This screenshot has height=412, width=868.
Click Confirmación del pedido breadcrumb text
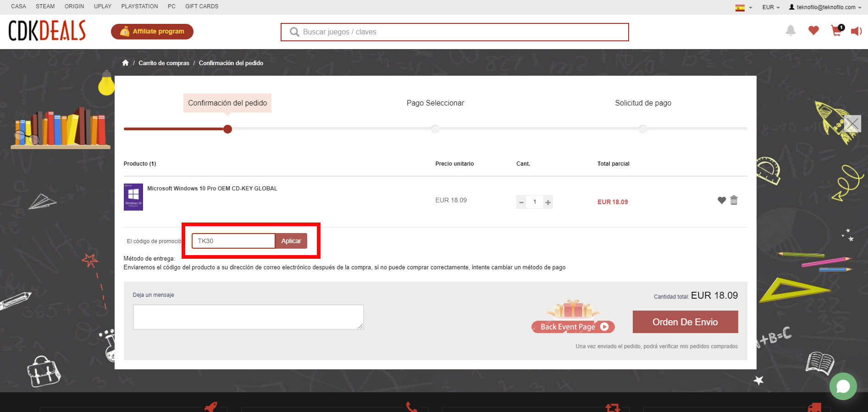click(x=231, y=63)
